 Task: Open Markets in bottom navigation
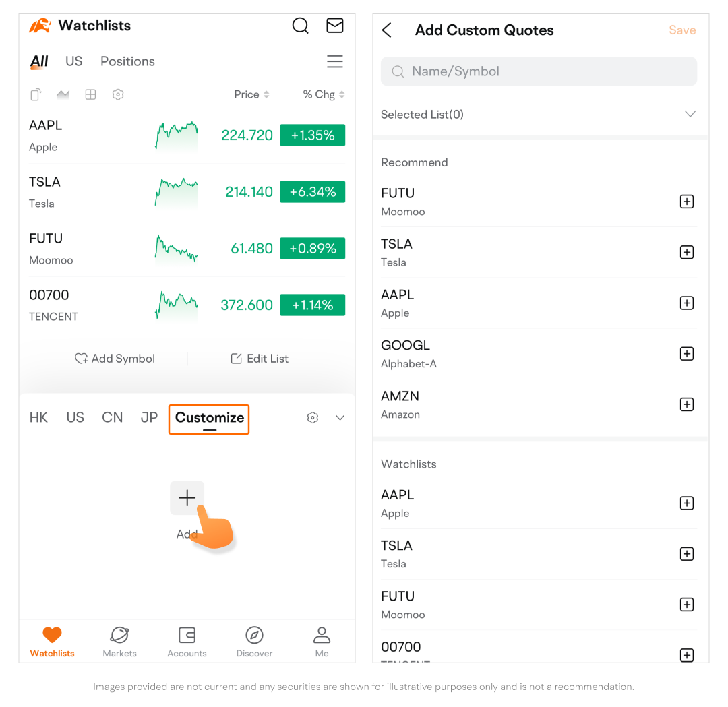pyautogui.click(x=119, y=642)
